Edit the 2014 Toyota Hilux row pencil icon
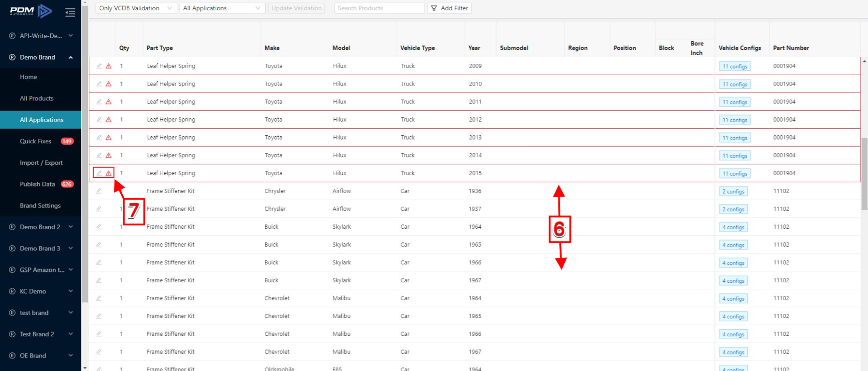This screenshot has width=868, height=371. (99, 155)
